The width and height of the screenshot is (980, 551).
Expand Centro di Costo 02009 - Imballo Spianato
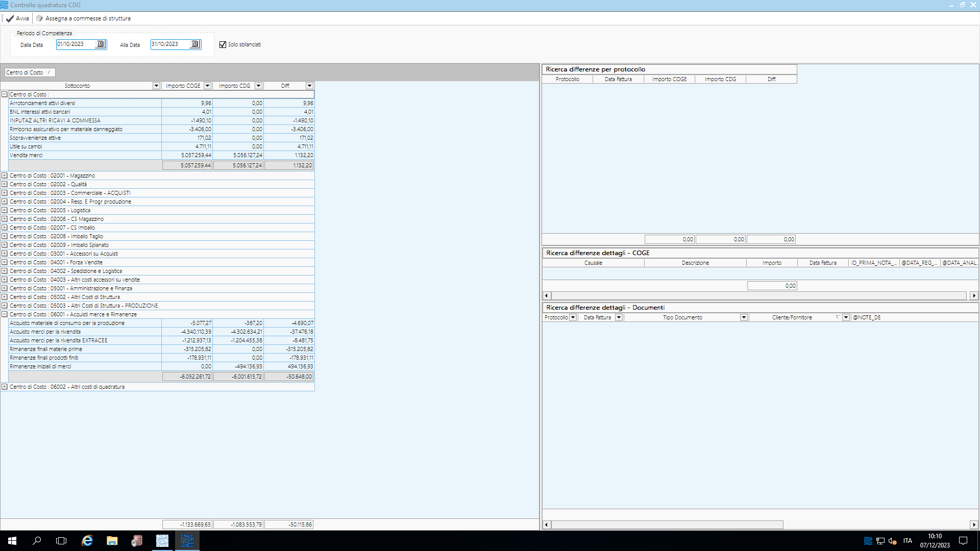click(5, 245)
